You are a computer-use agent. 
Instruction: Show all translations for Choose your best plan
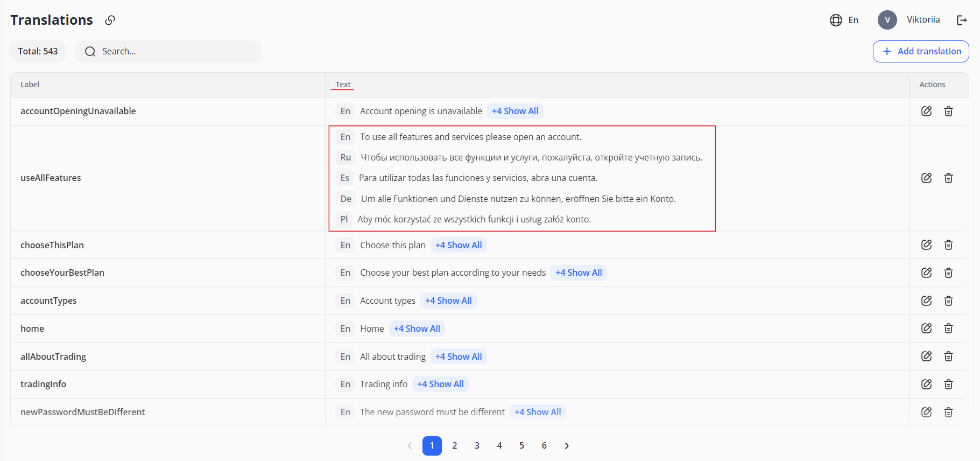click(x=579, y=273)
